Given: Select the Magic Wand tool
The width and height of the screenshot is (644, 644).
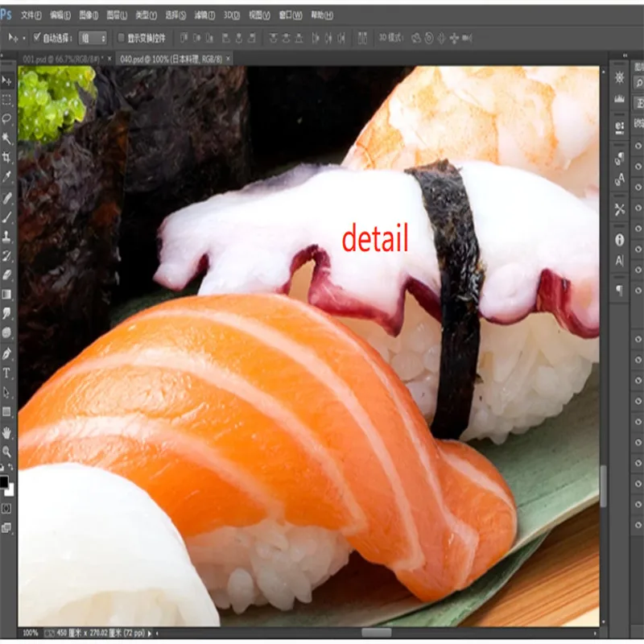Looking at the screenshot, I should [x=6, y=138].
